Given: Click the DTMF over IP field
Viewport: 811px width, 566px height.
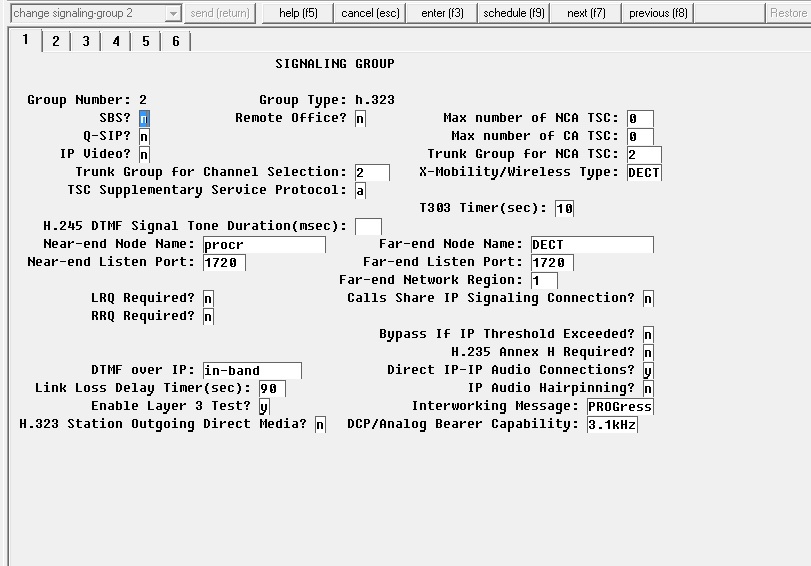Looking at the screenshot, I should tap(252, 370).
